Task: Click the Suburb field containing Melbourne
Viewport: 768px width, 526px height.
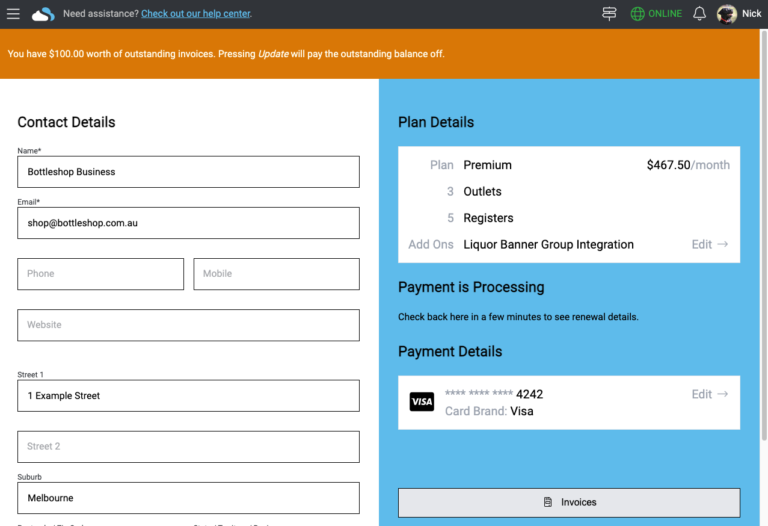Action: pyautogui.click(x=188, y=498)
